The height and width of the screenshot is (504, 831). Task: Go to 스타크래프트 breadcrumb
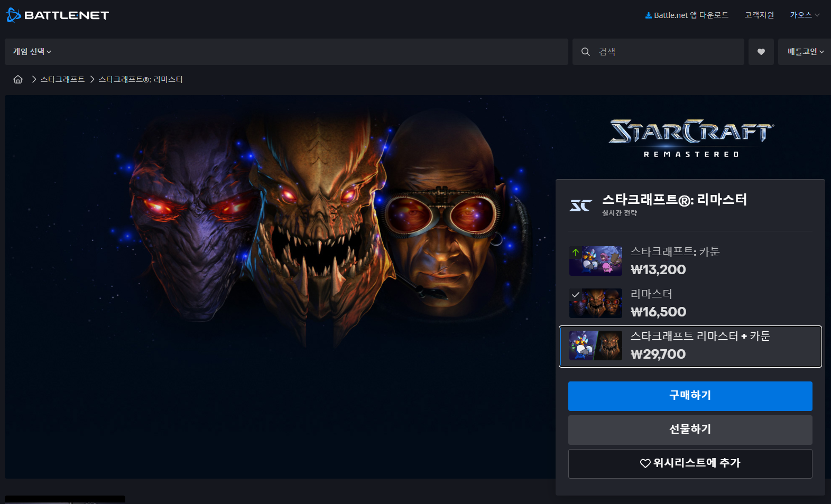pyautogui.click(x=62, y=79)
